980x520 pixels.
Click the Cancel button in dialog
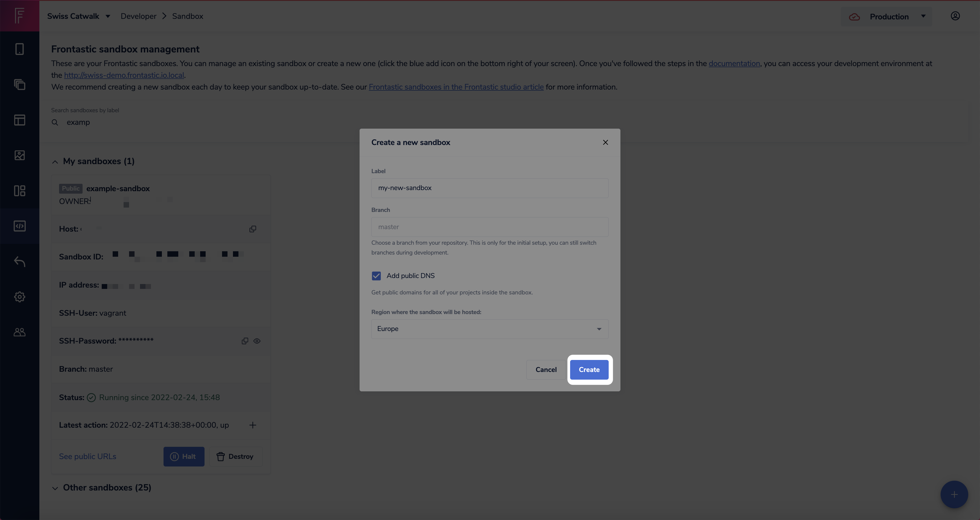point(546,370)
